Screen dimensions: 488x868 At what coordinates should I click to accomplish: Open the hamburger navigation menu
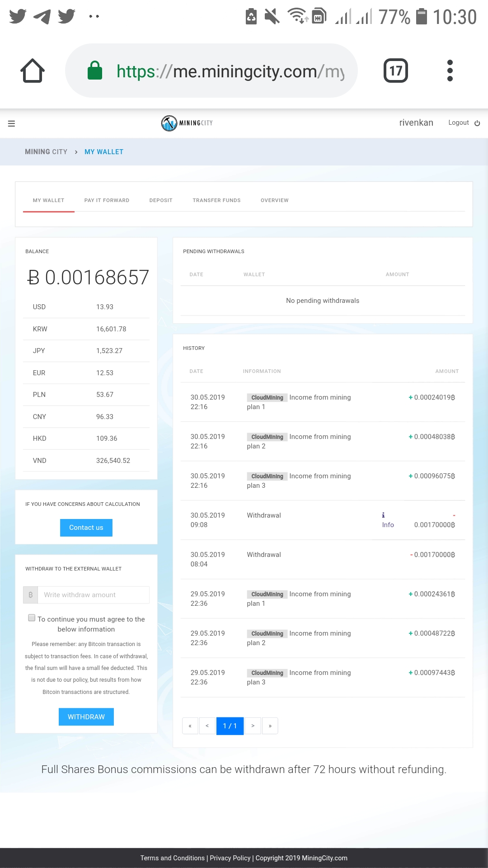coord(12,123)
